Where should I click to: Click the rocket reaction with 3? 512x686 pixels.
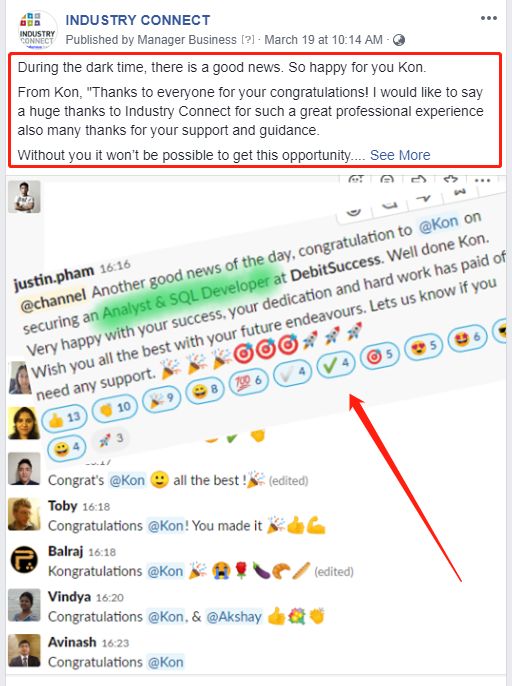click(x=110, y=439)
